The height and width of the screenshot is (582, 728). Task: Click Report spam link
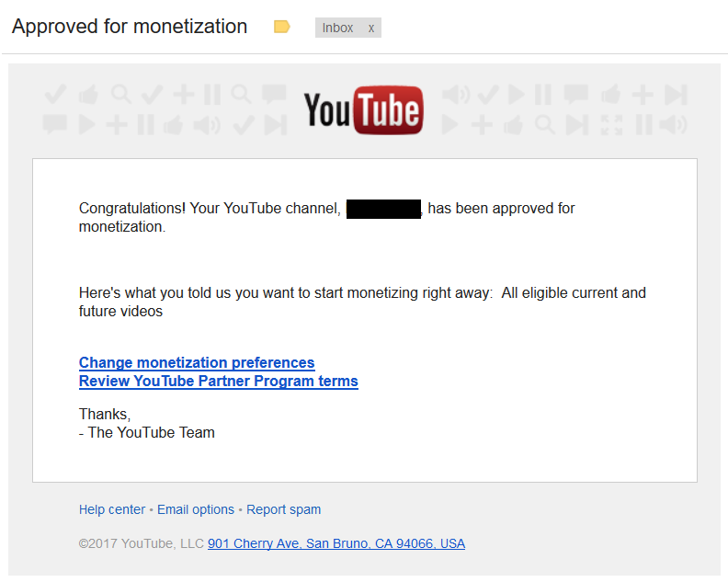pyautogui.click(x=284, y=509)
